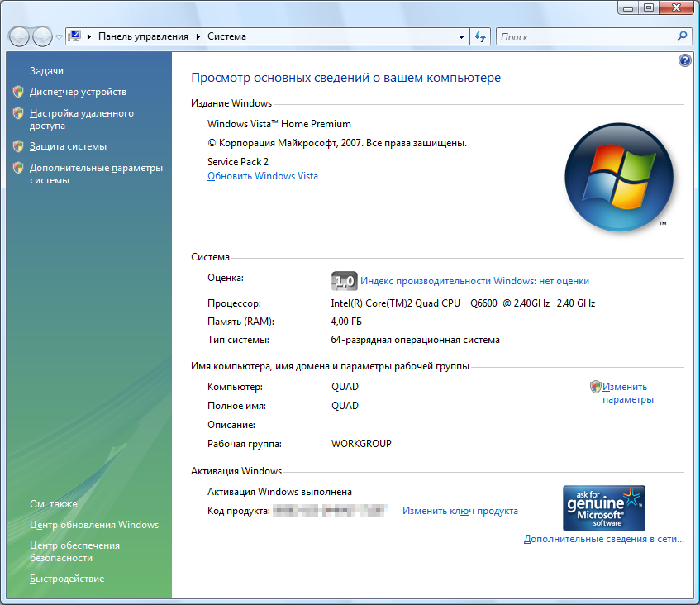
Task: Click the shield icon next to Диспетчер устройств
Action: click(18, 92)
